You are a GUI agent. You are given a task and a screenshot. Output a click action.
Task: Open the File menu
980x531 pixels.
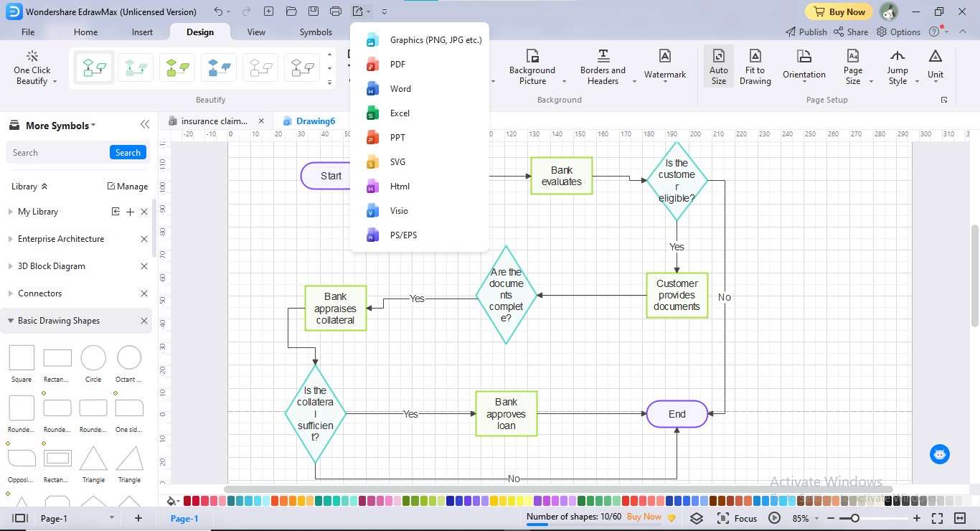(28, 32)
